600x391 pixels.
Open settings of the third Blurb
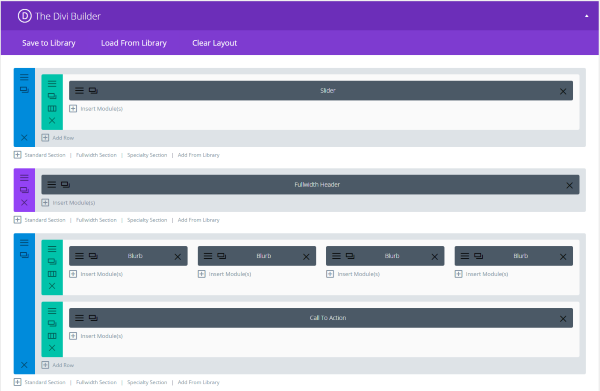pos(336,256)
